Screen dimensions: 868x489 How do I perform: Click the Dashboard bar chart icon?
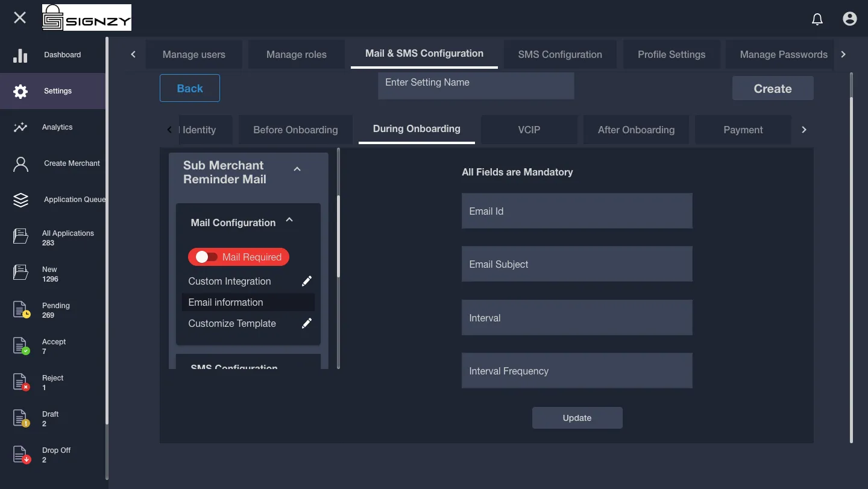click(20, 55)
